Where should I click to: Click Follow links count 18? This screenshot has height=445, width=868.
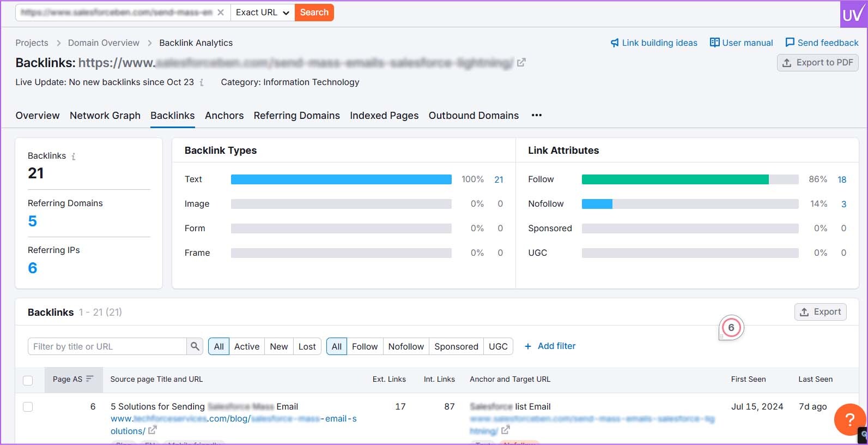[842, 179]
